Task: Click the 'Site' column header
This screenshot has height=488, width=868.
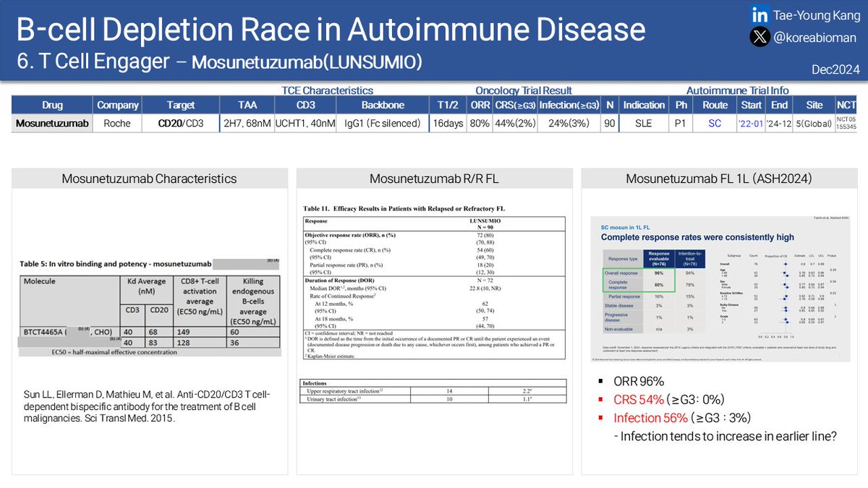Action: tap(814, 105)
